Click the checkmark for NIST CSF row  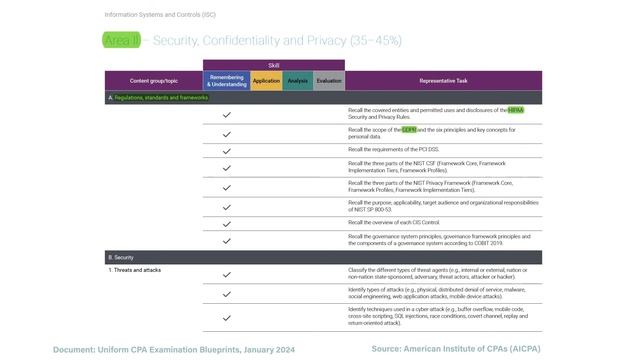(227, 168)
